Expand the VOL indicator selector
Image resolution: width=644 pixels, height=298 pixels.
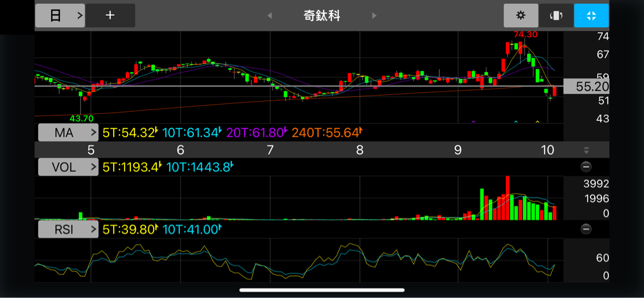point(68,167)
